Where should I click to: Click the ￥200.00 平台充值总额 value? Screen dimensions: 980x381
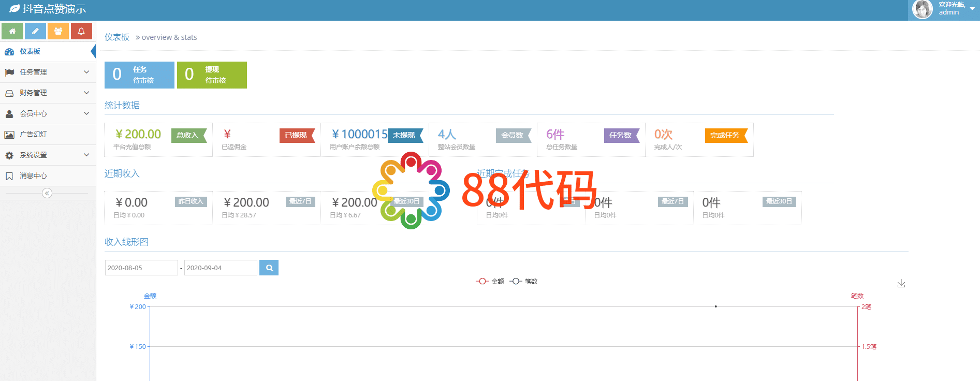tap(138, 134)
